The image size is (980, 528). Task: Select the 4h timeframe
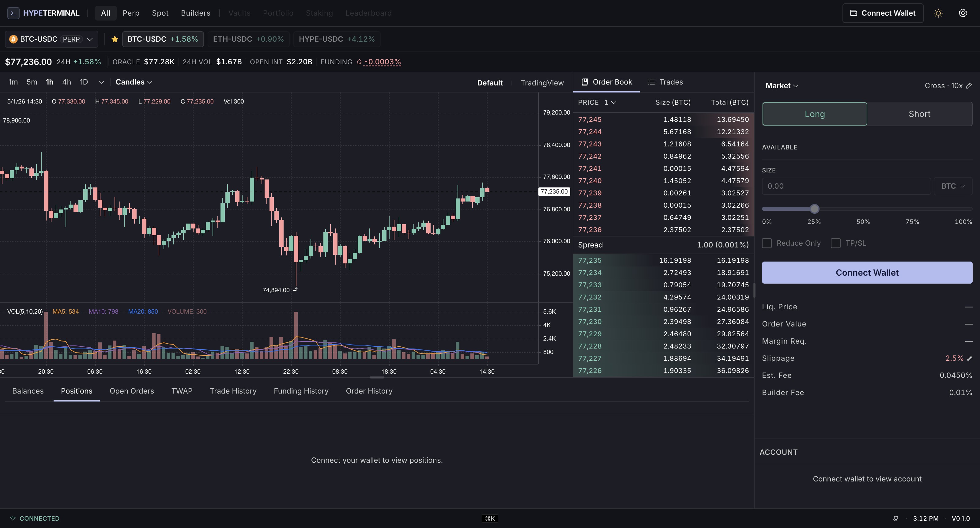tap(66, 82)
